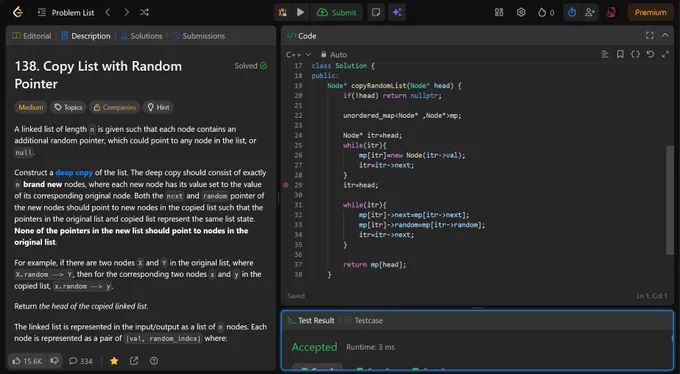The image size is (680, 374).
Task: Click the bookmark icon in editor
Action: (x=620, y=54)
